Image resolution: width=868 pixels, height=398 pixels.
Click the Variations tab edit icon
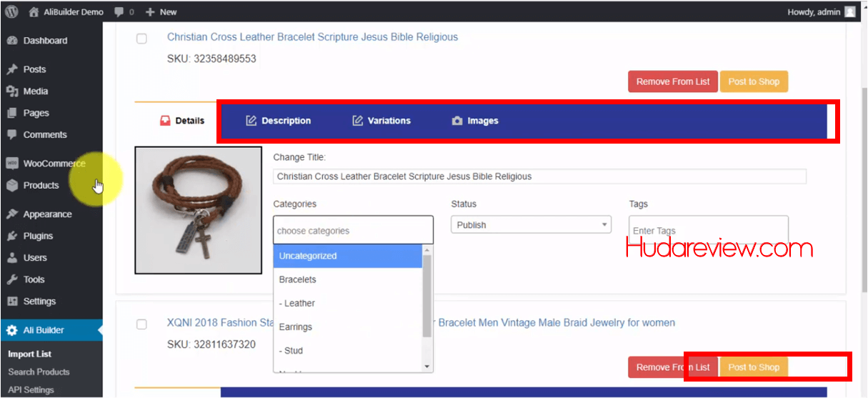[x=357, y=121]
